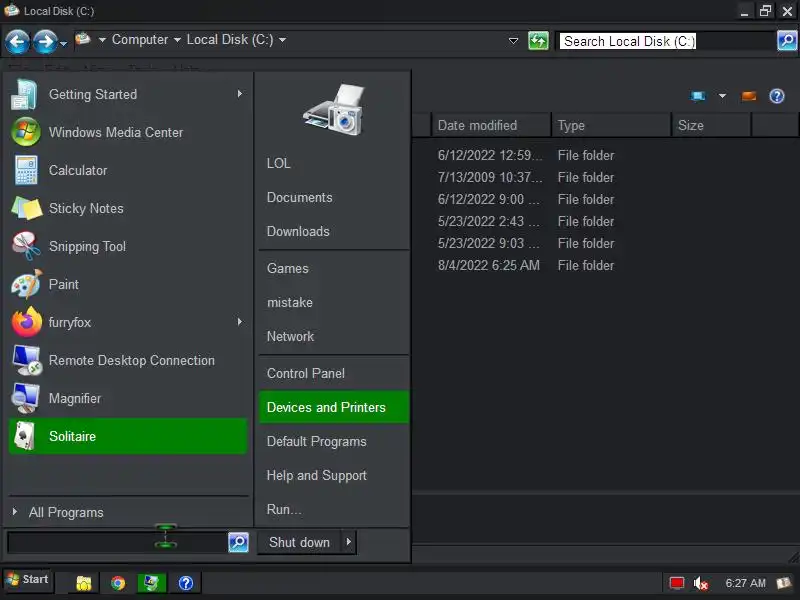
Task: Open the Magnifier icon
Action: click(26, 398)
